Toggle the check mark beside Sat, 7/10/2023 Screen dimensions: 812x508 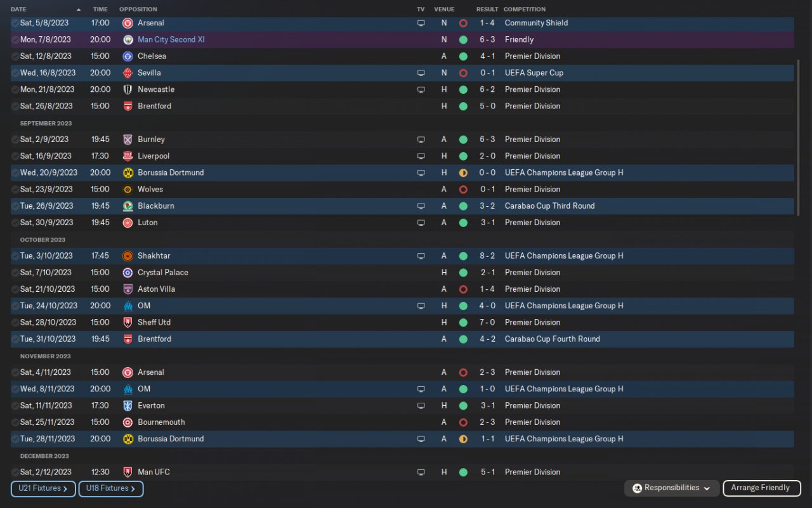[x=15, y=272]
